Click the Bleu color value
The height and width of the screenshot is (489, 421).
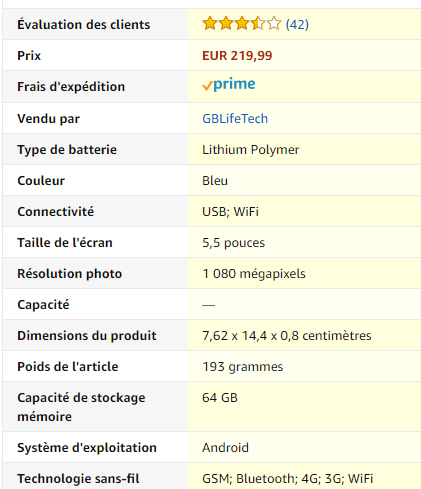coord(215,181)
